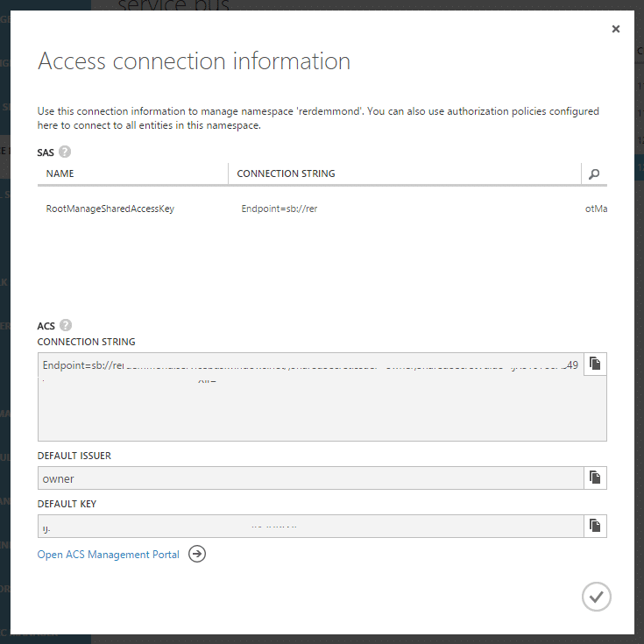This screenshot has height=644, width=644.
Task: Click the arrow icon beside ACS portal link
Action: [x=197, y=554]
